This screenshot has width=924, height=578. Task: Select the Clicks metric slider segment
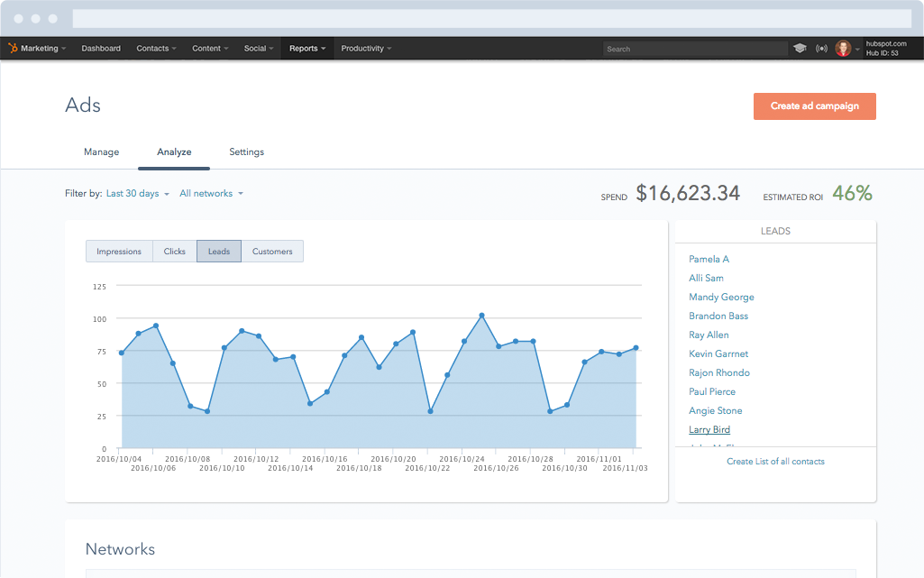click(x=174, y=251)
